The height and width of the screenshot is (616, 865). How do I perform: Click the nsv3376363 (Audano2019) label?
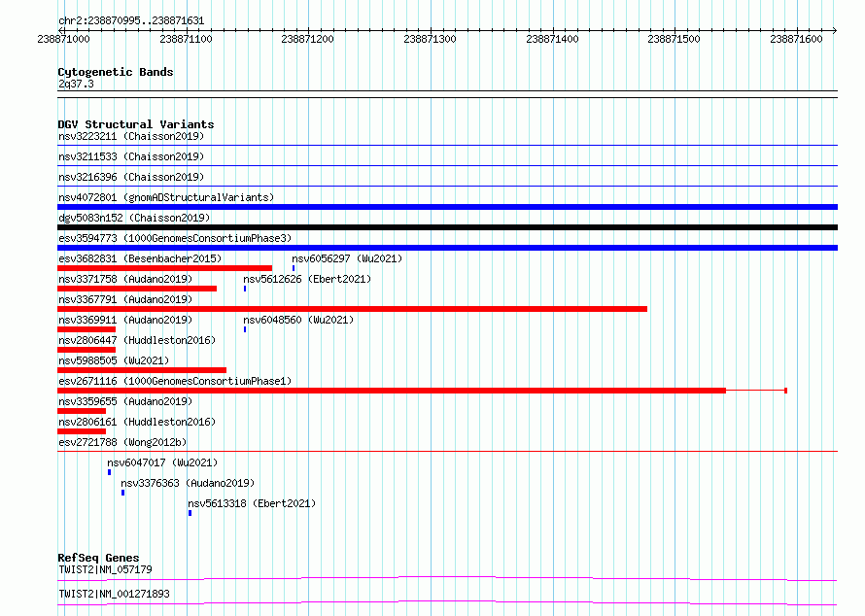(188, 483)
